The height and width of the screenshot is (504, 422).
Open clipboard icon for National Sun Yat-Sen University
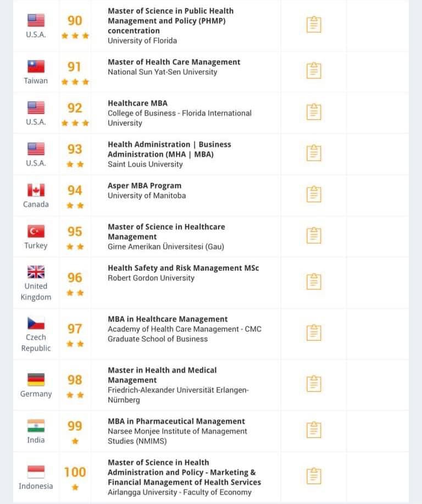pyautogui.click(x=313, y=70)
